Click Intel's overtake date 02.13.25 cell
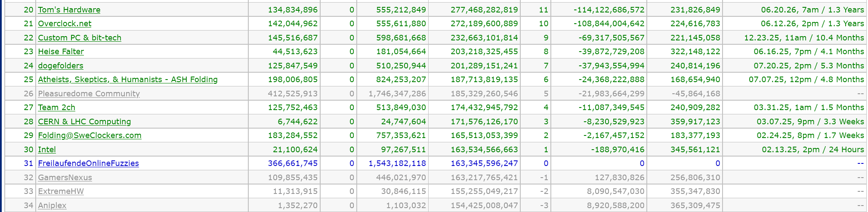 click(x=812, y=150)
